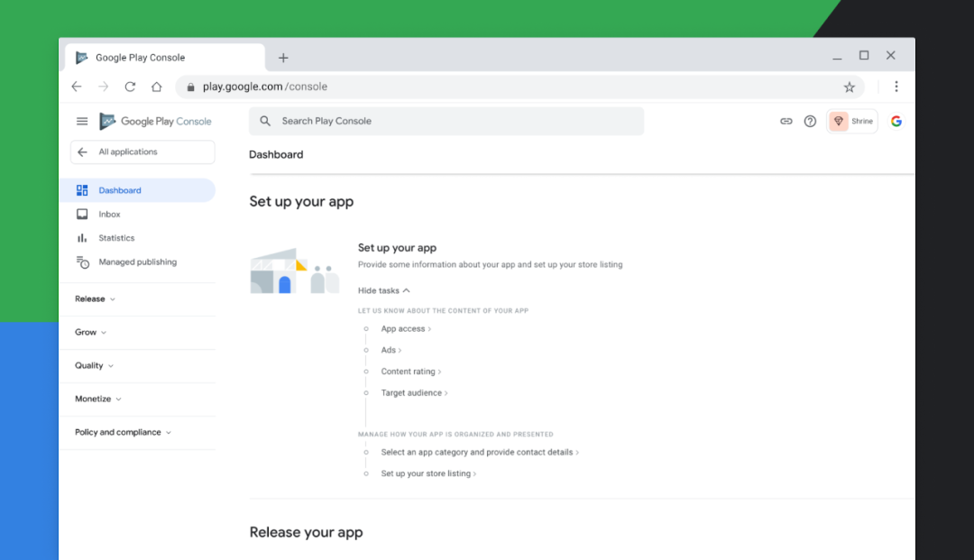Toggle the bookmark star in the address bar
This screenshot has width=974, height=560.
point(849,87)
